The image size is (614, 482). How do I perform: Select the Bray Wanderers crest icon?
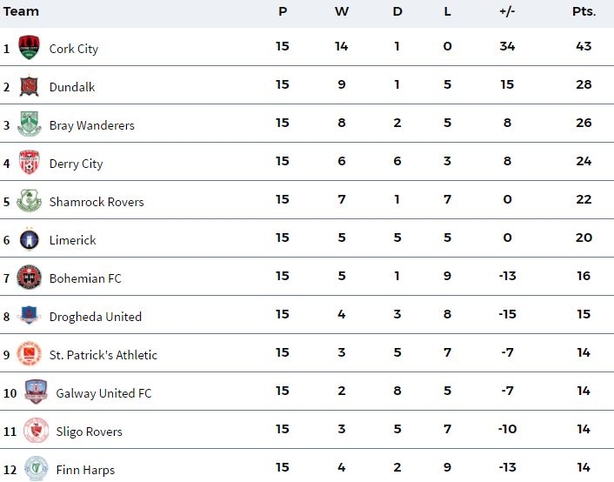pyautogui.click(x=29, y=124)
